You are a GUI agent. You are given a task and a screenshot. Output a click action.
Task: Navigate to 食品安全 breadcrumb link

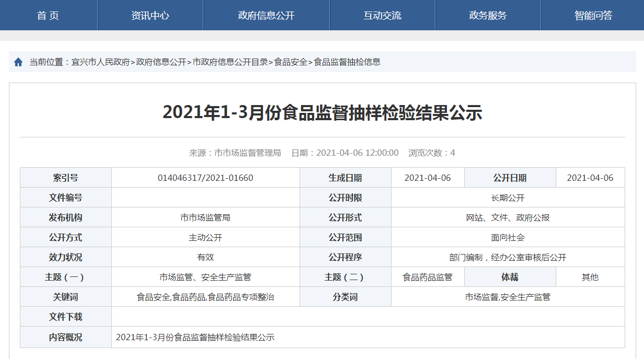click(291, 62)
